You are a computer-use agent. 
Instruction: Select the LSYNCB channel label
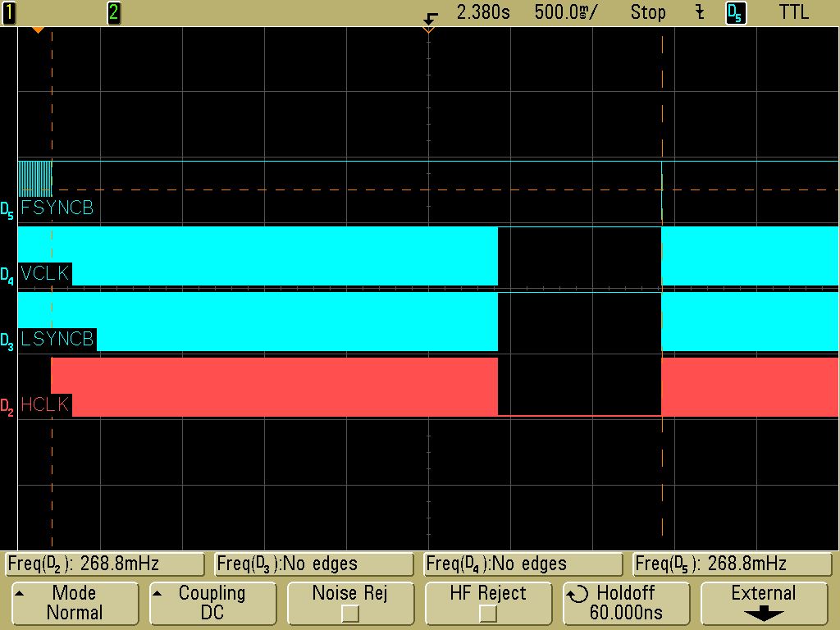(57, 339)
